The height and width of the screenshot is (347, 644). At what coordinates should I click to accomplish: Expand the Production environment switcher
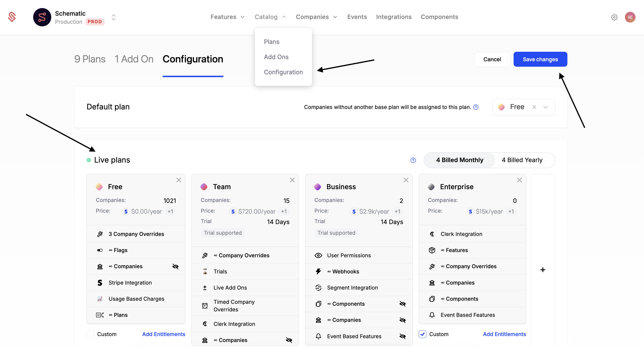click(x=113, y=18)
